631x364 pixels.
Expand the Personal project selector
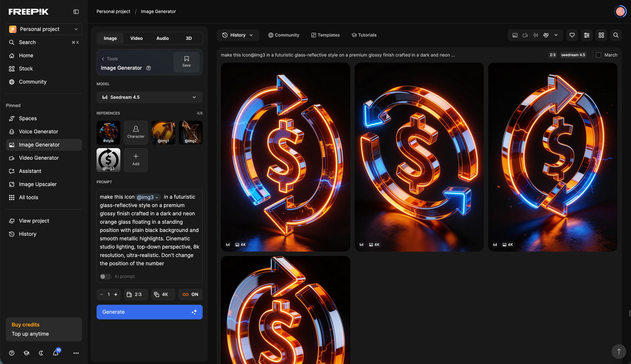click(44, 29)
